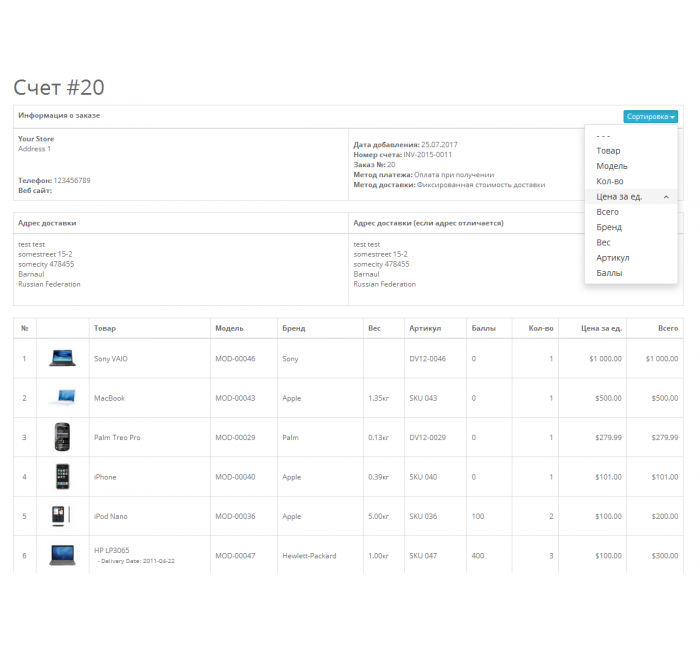Click the MacBook product name
Image resolution: width=700 pixels, height=650 pixels.
109,398
